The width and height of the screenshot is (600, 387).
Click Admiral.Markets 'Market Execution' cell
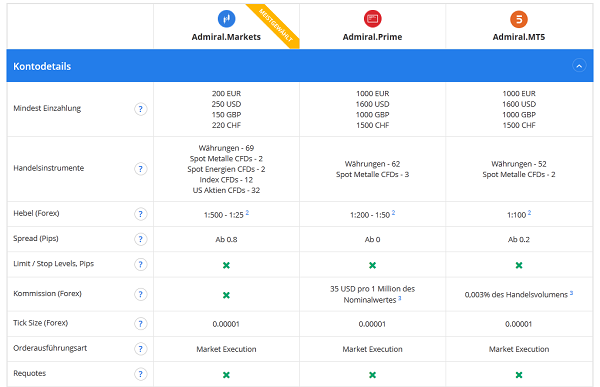(x=226, y=349)
